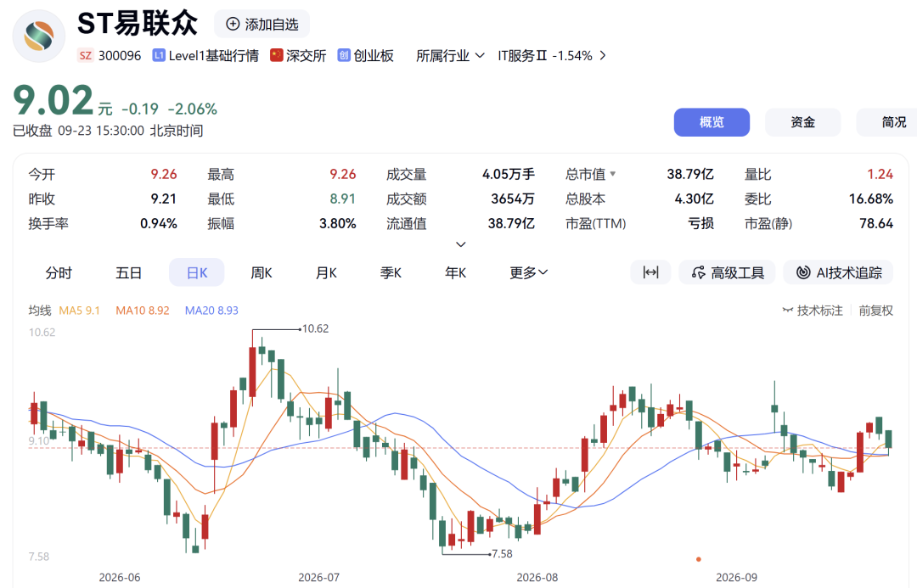Open the 总市值 dropdown triangle

coord(613,174)
